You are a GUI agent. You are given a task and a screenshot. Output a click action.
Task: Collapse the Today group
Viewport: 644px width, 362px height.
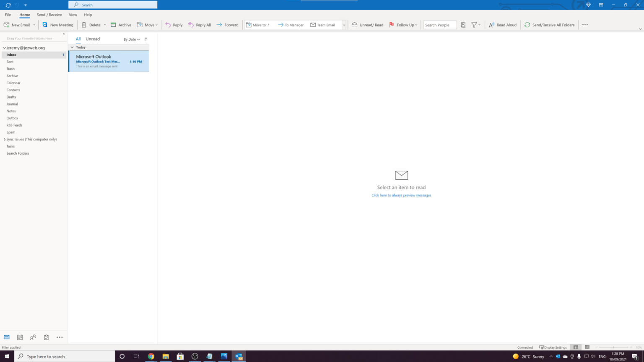point(72,47)
